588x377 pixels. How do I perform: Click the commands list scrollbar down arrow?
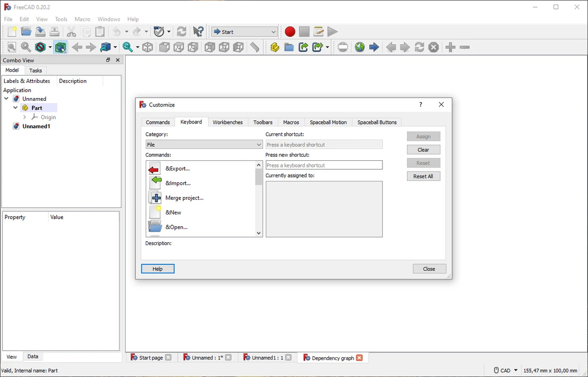(x=258, y=233)
